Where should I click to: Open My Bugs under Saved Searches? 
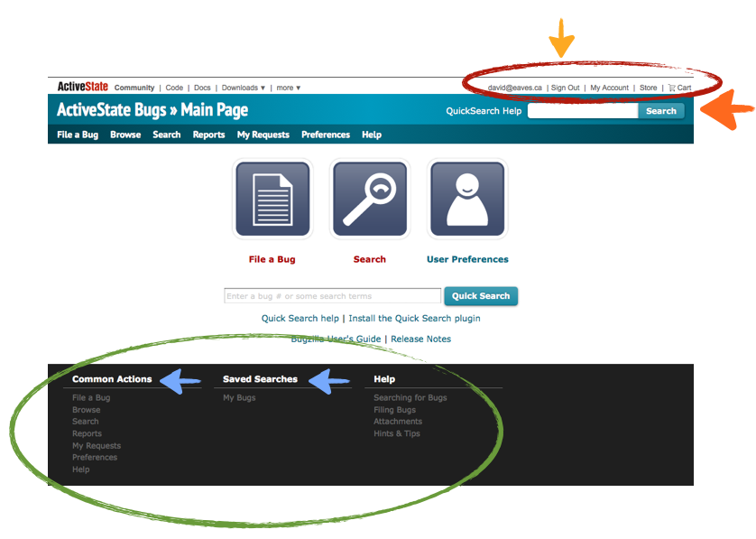click(239, 398)
